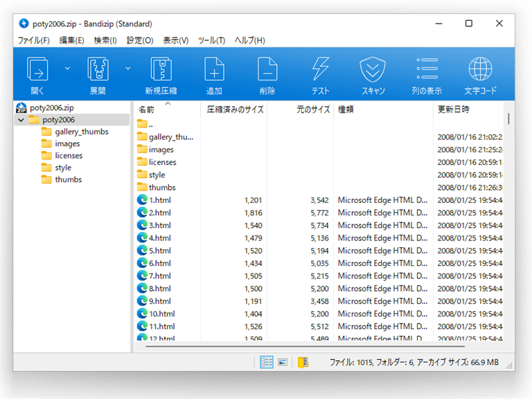Switch to details list view in status bar
The height and width of the screenshot is (399, 532).
pyautogui.click(x=266, y=362)
